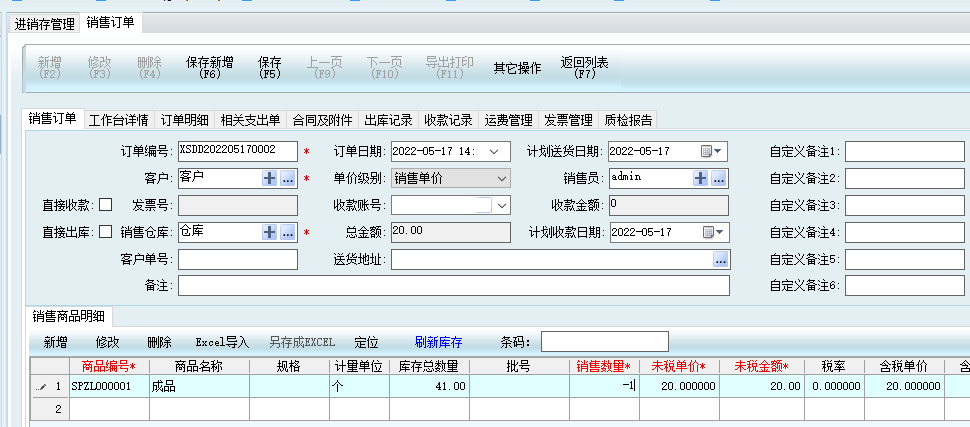The height and width of the screenshot is (427, 970).
Task: Click the ellipsis browse icon beside 销售员
Action: (719, 178)
